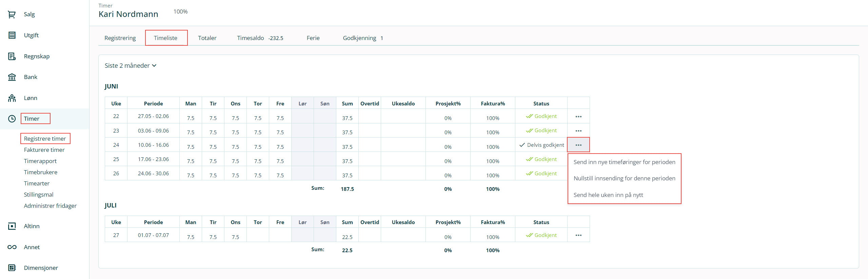
Task: Expand the Siste 2 måneder period dropdown
Action: click(131, 66)
